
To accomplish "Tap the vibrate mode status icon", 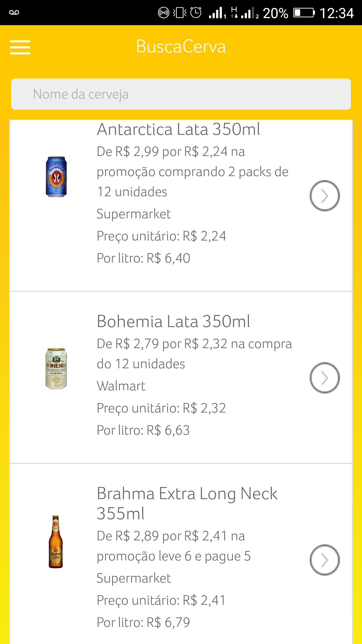I will [x=180, y=13].
